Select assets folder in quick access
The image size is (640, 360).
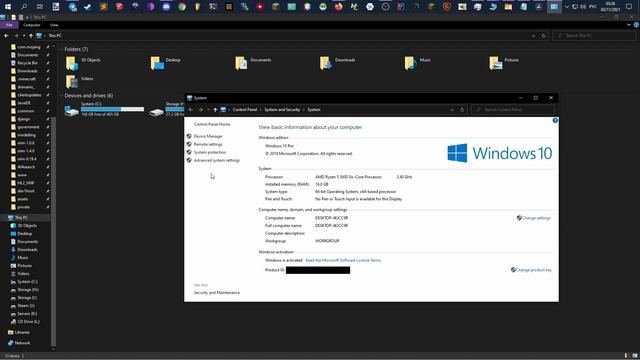click(23, 199)
